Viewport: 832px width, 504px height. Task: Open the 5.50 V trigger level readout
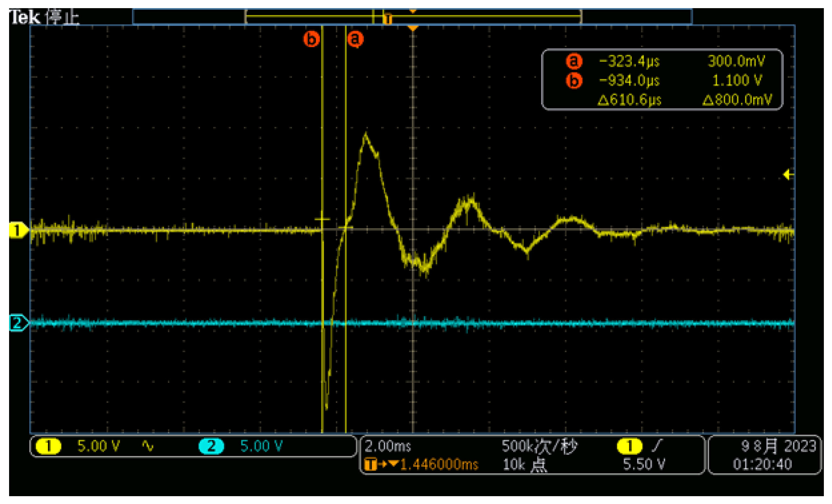644,464
